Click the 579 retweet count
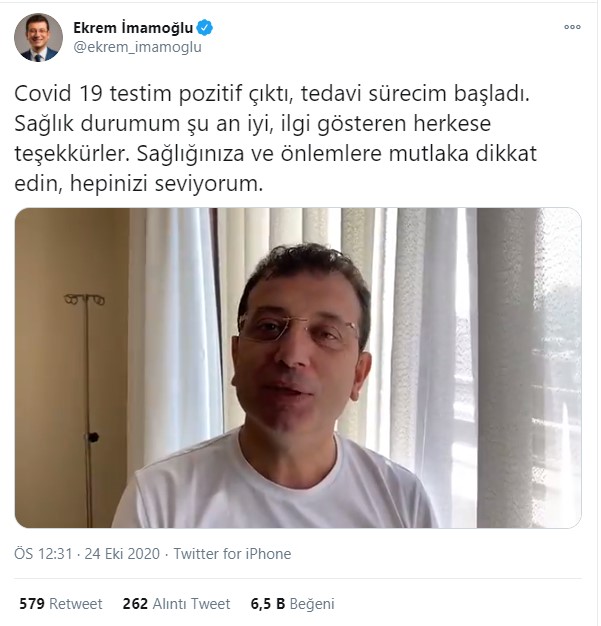The height and width of the screenshot is (626, 601). pyautogui.click(x=32, y=604)
